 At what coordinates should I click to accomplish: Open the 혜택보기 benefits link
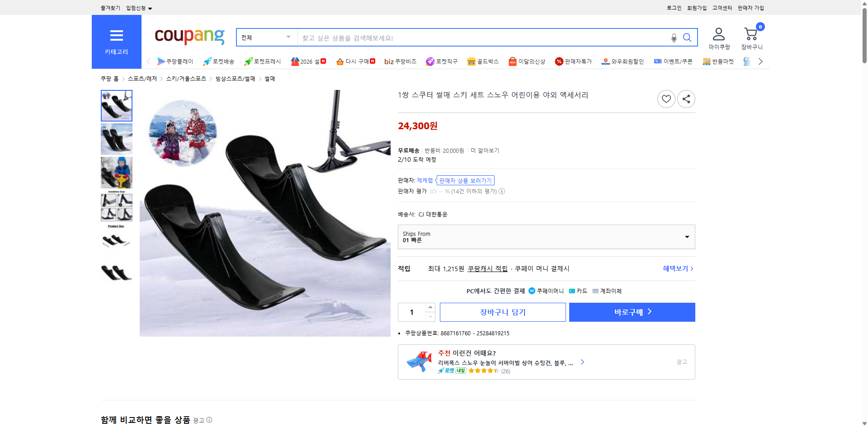click(x=676, y=268)
